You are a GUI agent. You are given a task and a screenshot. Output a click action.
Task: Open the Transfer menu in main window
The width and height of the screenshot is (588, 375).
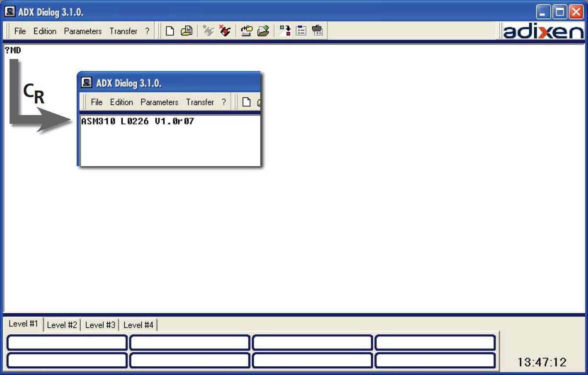123,31
